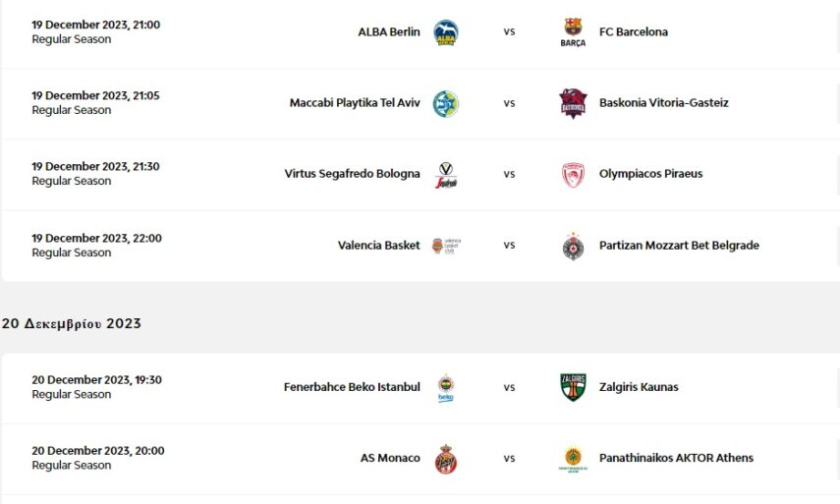This screenshot has width=840, height=504.
Task: Select the Olympiacos Piraeus team name
Action: click(651, 175)
